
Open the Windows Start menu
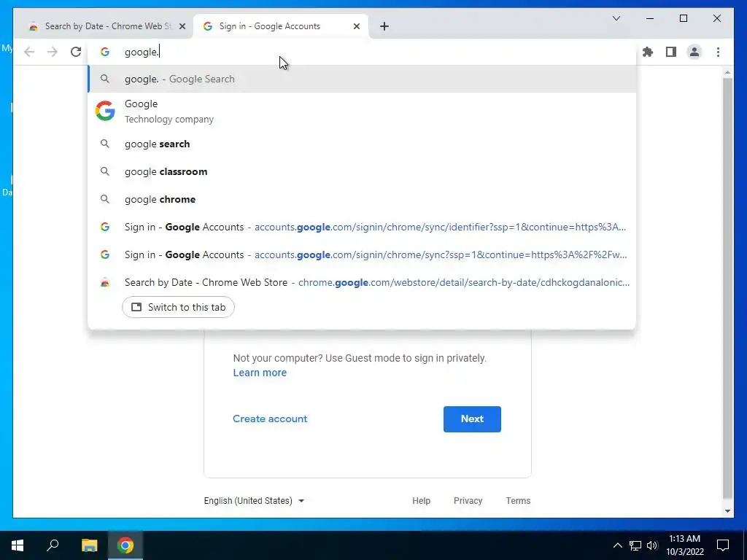[x=18, y=545]
